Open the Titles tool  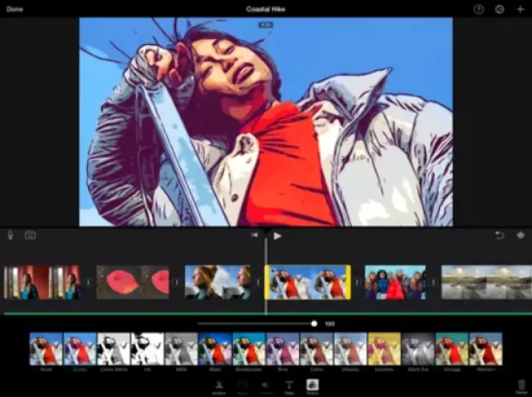pos(289,387)
